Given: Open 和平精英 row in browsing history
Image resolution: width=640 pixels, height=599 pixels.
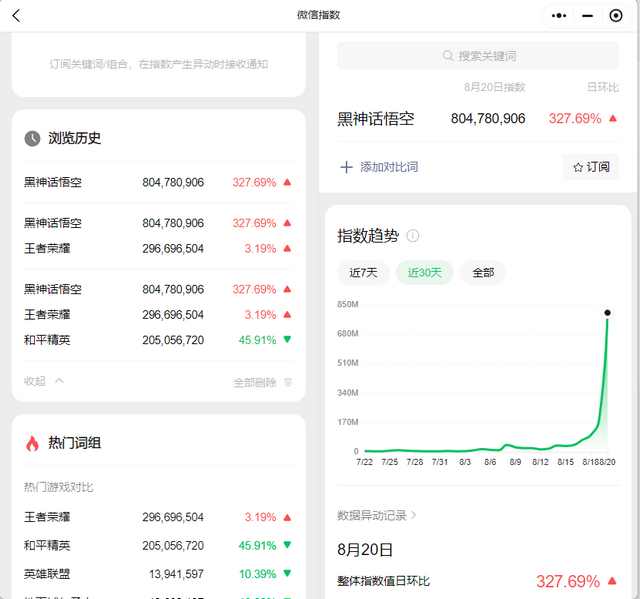Looking at the screenshot, I should point(158,340).
